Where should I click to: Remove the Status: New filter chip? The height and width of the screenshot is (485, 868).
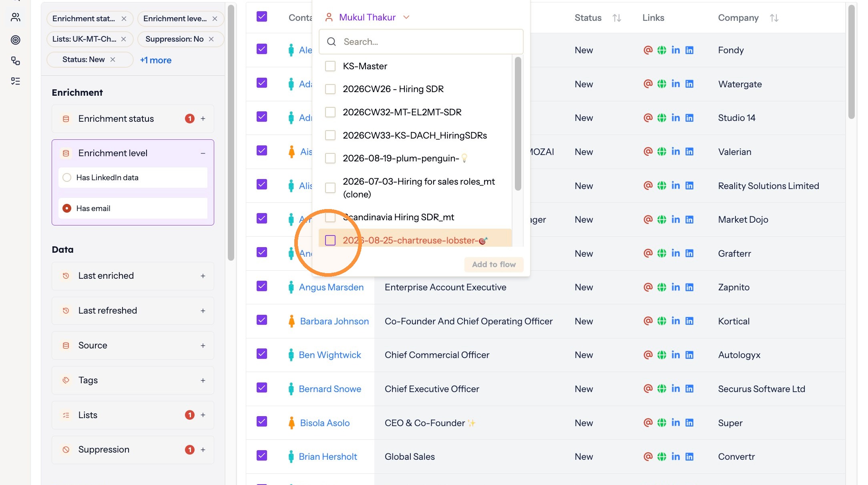click(113, 60)
